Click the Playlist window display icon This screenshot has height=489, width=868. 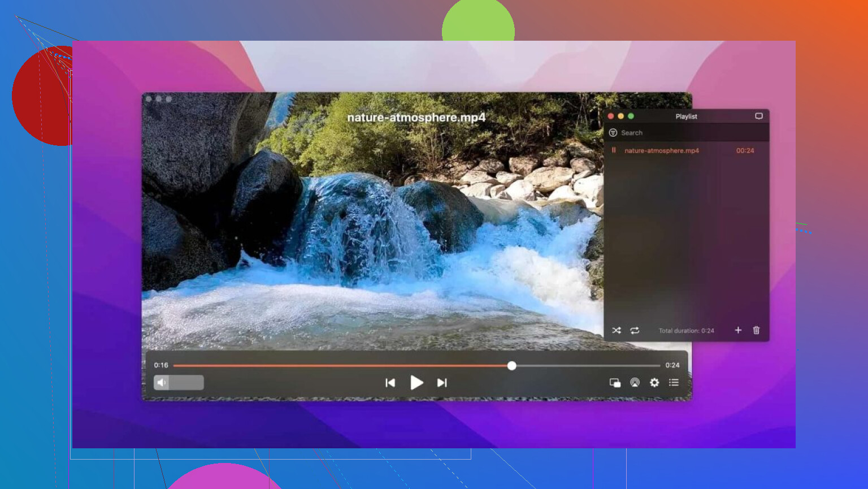tap(759, 116)
